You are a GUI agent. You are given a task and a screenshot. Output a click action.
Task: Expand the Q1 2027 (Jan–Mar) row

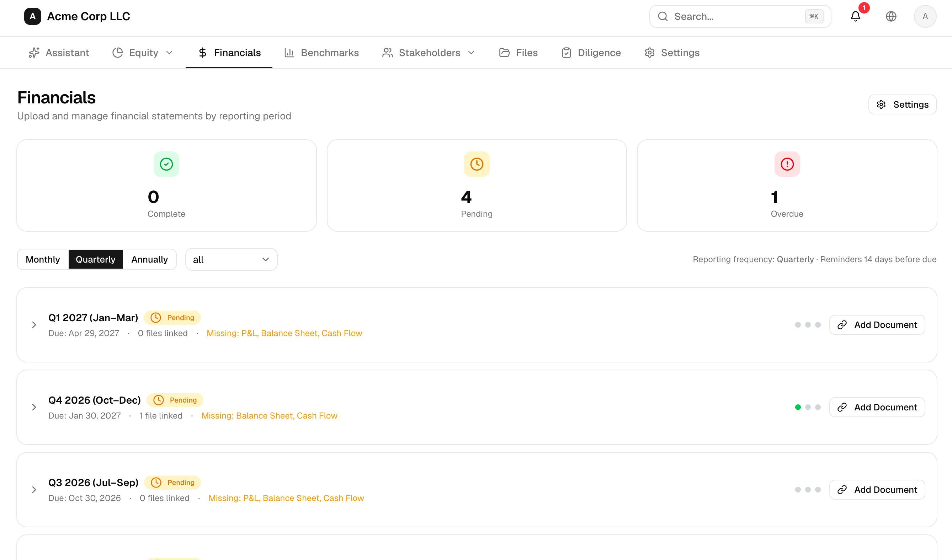tap(34, 325)
